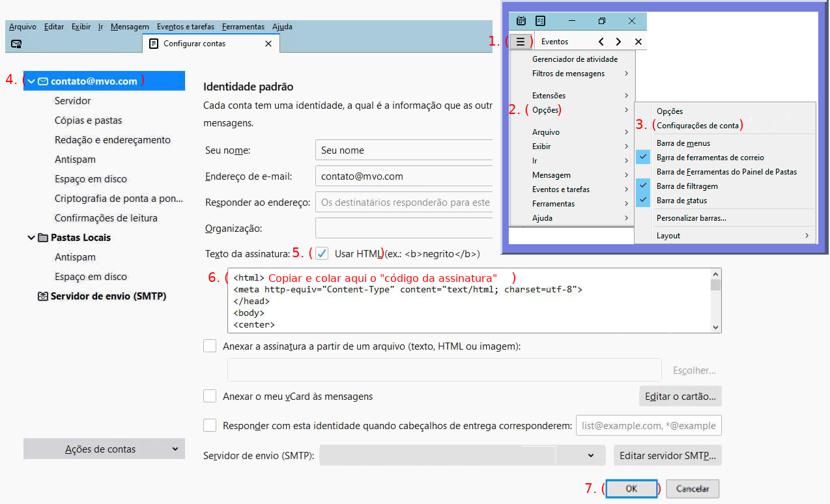The image size is (830, 504).
Task: Open Mensagem in menu bar
Action: (x=130, y=27)
